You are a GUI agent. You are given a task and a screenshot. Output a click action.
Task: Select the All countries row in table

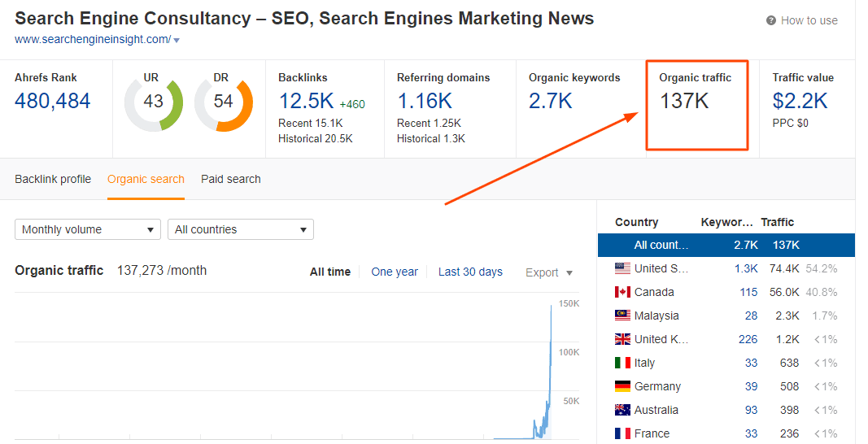tap(726, 245)
